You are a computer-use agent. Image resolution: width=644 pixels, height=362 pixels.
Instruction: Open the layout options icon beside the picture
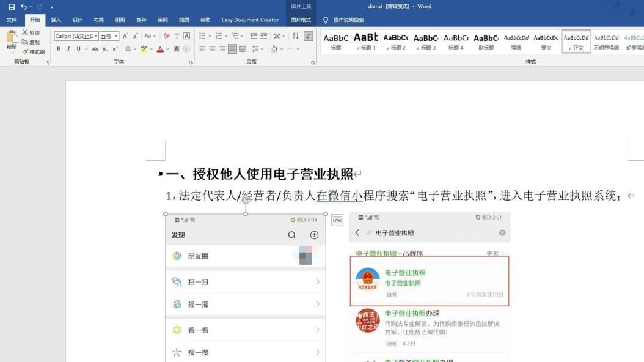(x=337, y=220)
